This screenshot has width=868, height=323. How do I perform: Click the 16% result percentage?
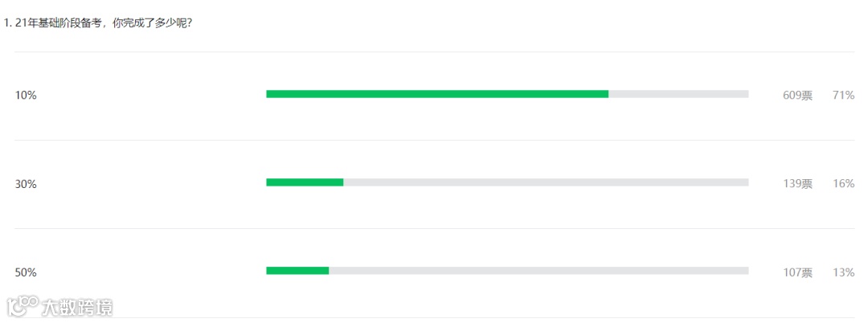[844, 184]
